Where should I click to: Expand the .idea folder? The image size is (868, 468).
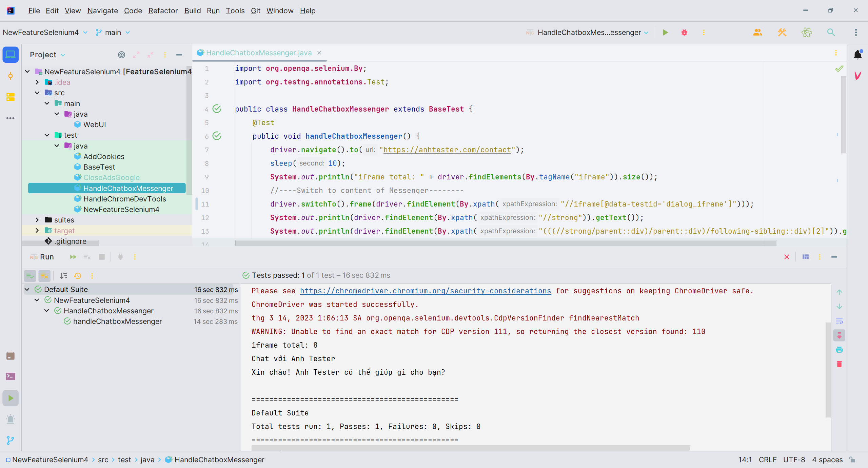(x=37, y=82)
